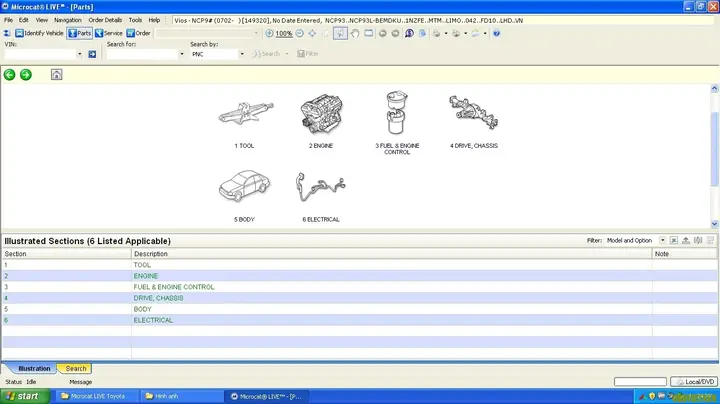
Task: Click the 100% zoom level link
Action: coord(284,34)
